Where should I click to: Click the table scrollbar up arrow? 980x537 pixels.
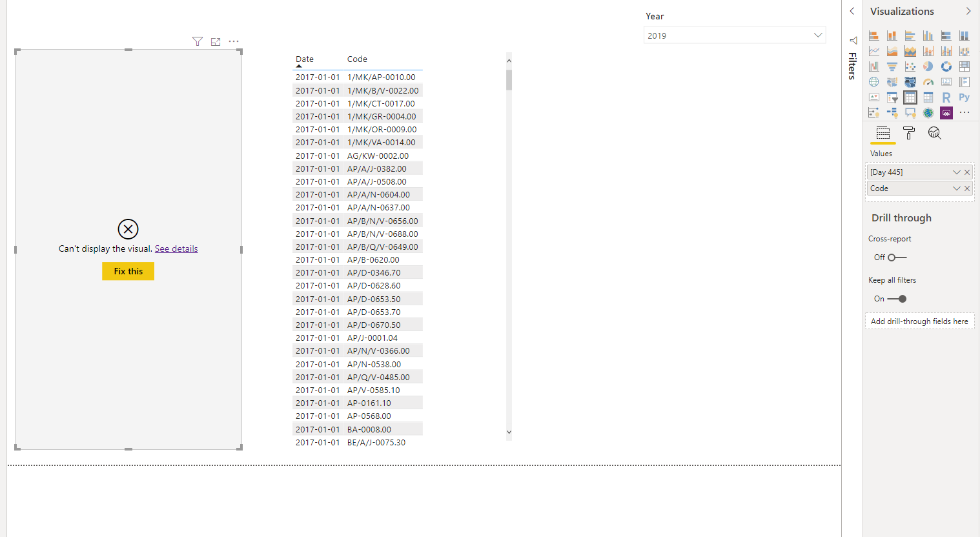click(x=509, y=61)
